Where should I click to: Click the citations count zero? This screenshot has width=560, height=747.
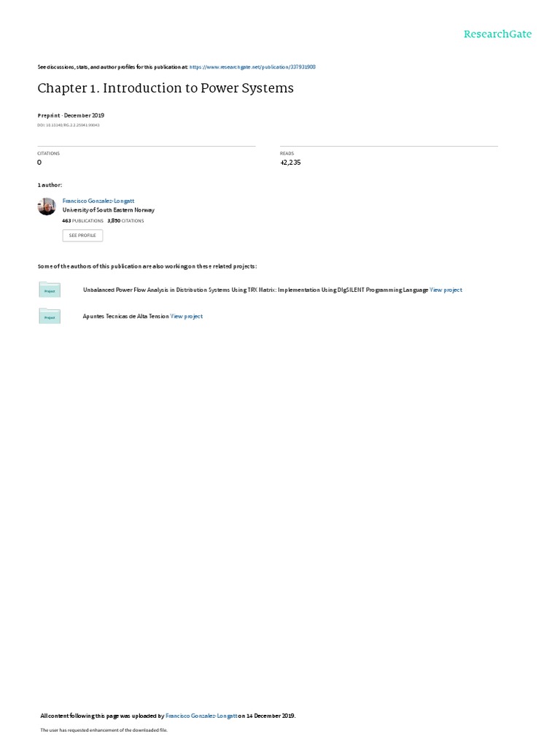click(x=39, y=163)
